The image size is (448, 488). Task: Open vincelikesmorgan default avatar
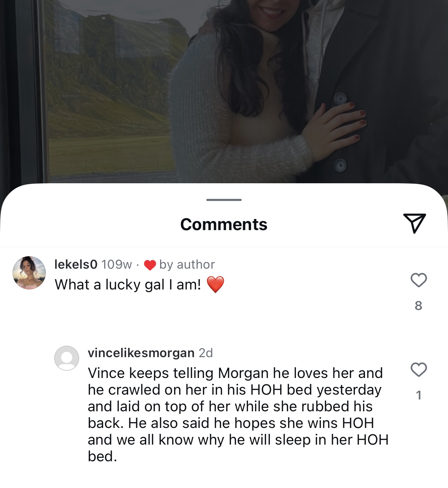pyautogui.click(x=67, y=358)
